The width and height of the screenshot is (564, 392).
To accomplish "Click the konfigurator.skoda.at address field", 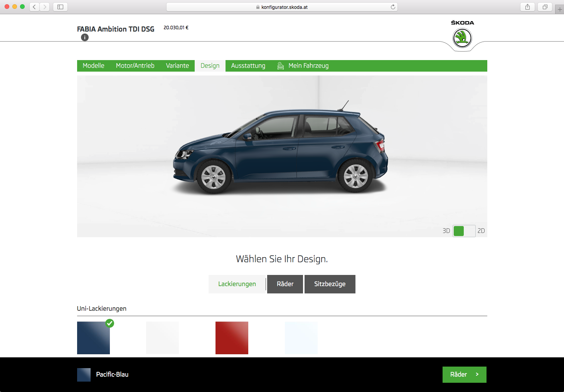I will coord(282,7).
